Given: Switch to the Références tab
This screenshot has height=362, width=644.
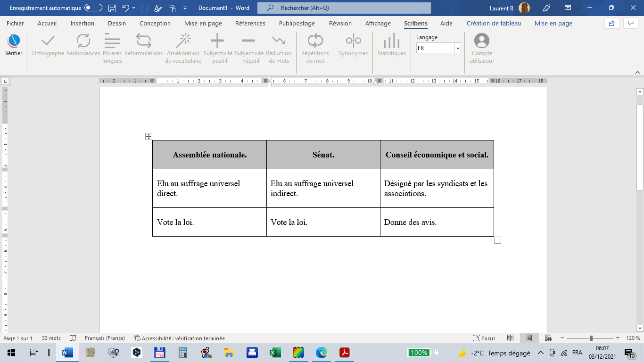Looking at the screenshot, I should click(250, 23).
